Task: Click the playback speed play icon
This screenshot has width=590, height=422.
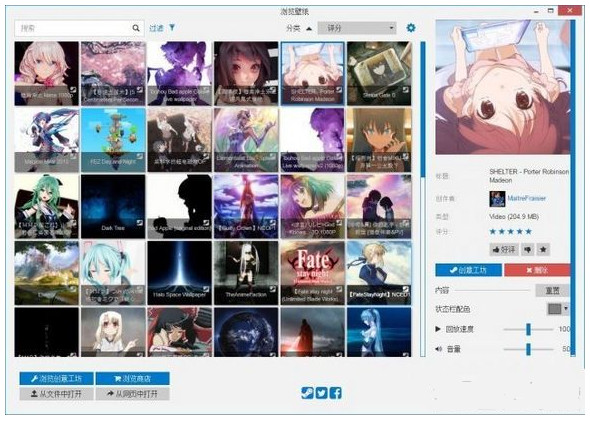Action: [x=438, y=329]
